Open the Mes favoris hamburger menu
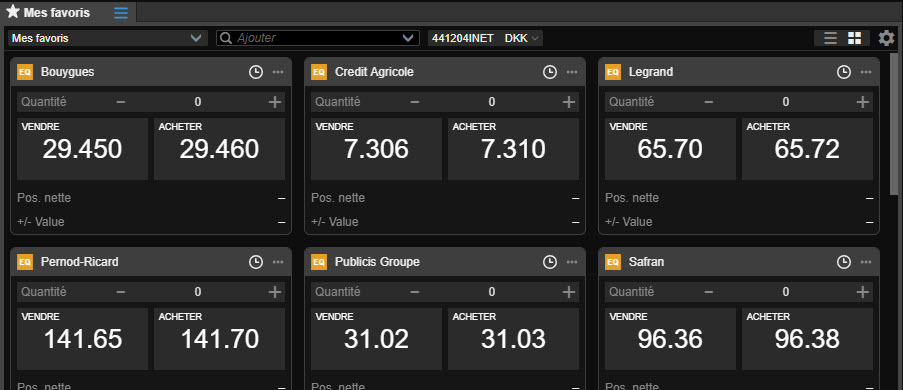This screenshot has width=903, height=390. [121, 13]
